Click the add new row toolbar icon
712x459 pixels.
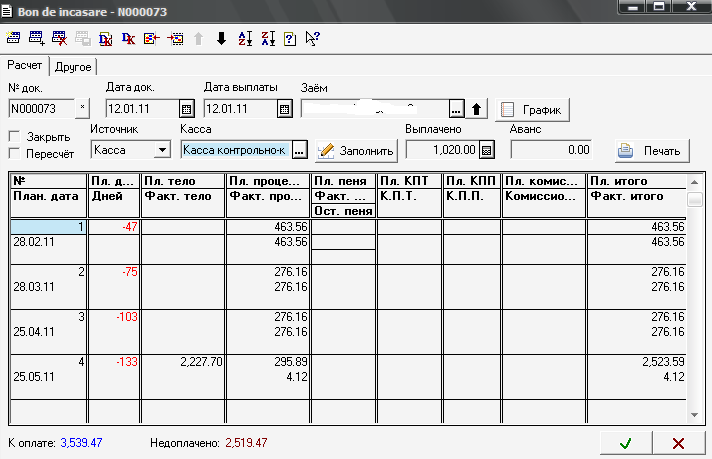tap(37, 38)
